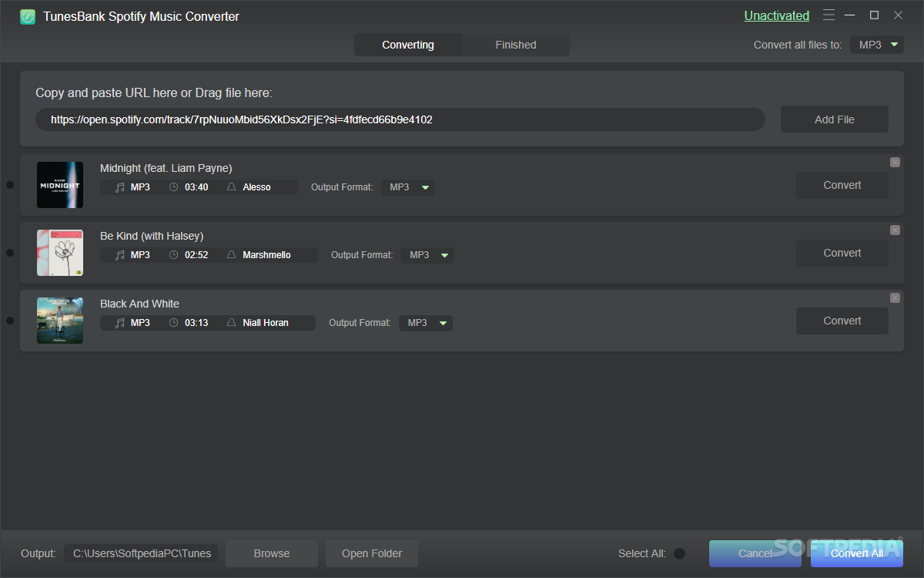The width and height of the screenshot is (924, 578).
Task: Click the Unactivated link
Action: point(776,15)
